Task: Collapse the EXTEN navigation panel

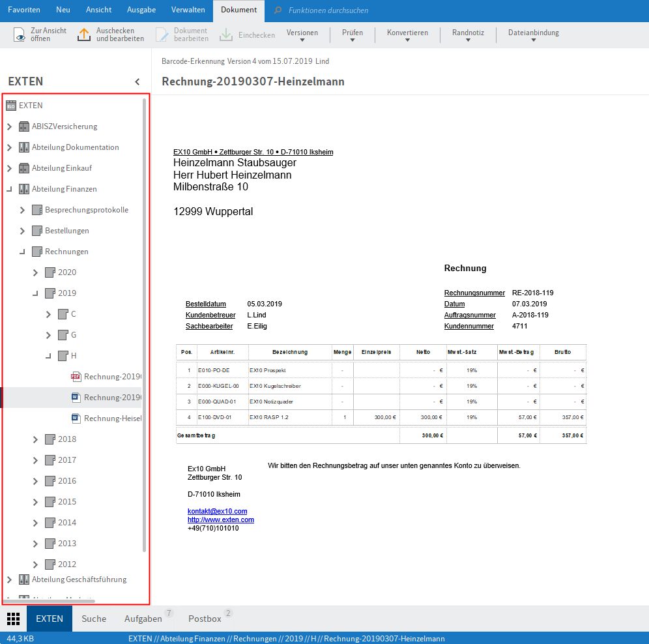Action: coord(137,82)
